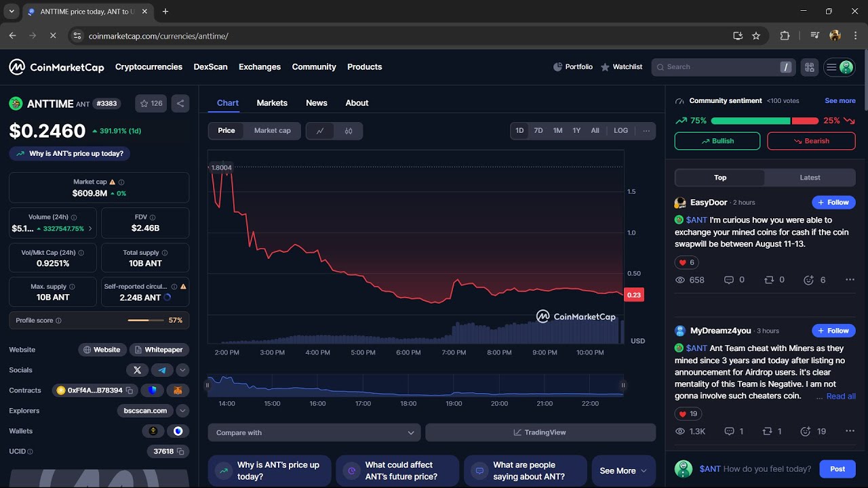Expand the Compare with dropdown
Image resolution: width=868 pixels, height=488 pixels.
tap(315, 432)
